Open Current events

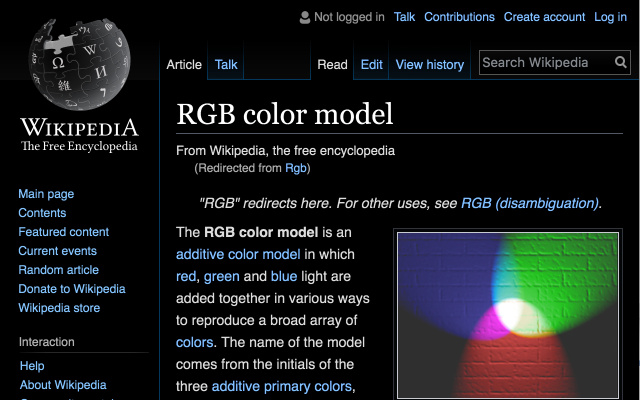coord(58,251)
